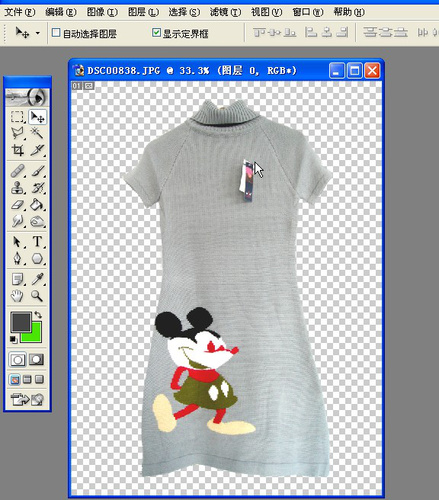Image resolution: width=439 pixels, height=500 pixels.
Task: Swap foreground and background colors
Action: click(38, 314)
